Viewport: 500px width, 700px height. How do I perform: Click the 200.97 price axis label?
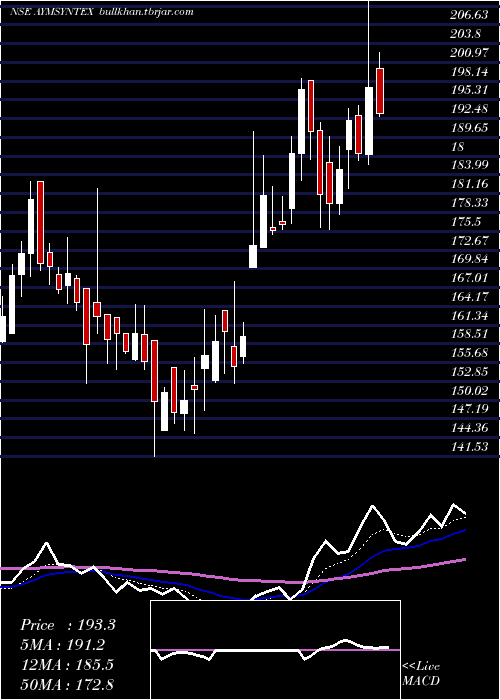(469, 53)
